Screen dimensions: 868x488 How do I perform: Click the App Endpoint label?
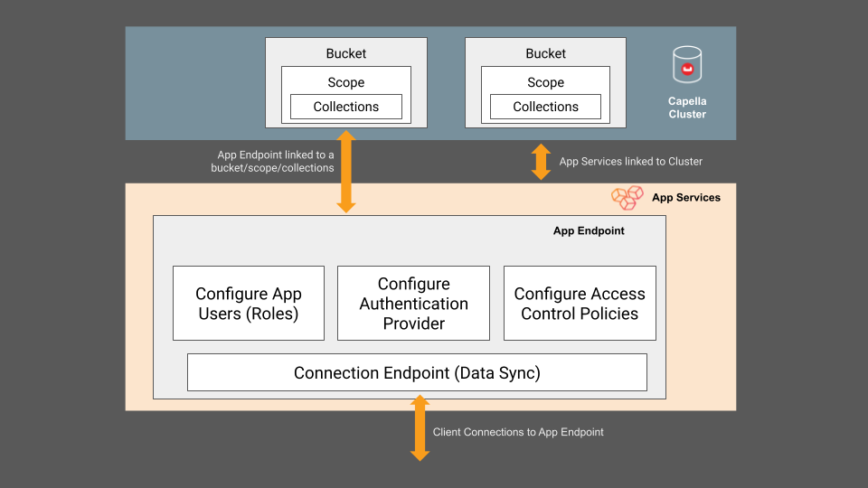589,230
